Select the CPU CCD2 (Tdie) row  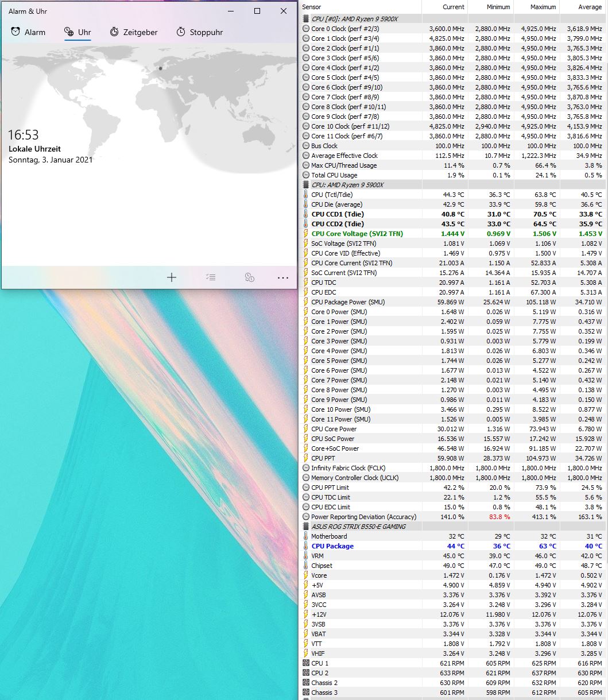(x=454, y=224)
